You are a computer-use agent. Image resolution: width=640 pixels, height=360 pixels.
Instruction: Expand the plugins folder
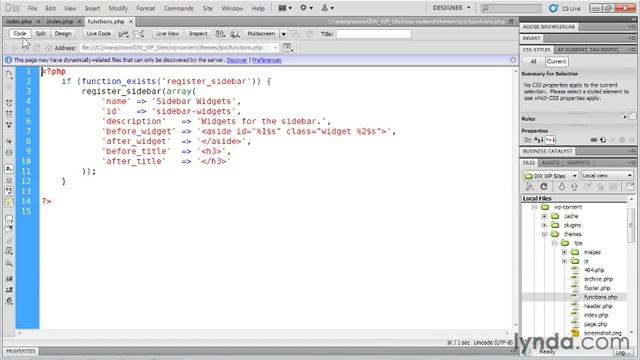[544, 225]
